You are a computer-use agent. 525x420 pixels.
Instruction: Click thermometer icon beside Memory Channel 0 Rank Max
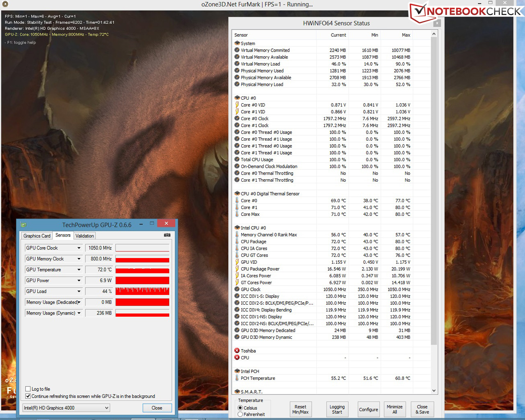pos(237,235)
